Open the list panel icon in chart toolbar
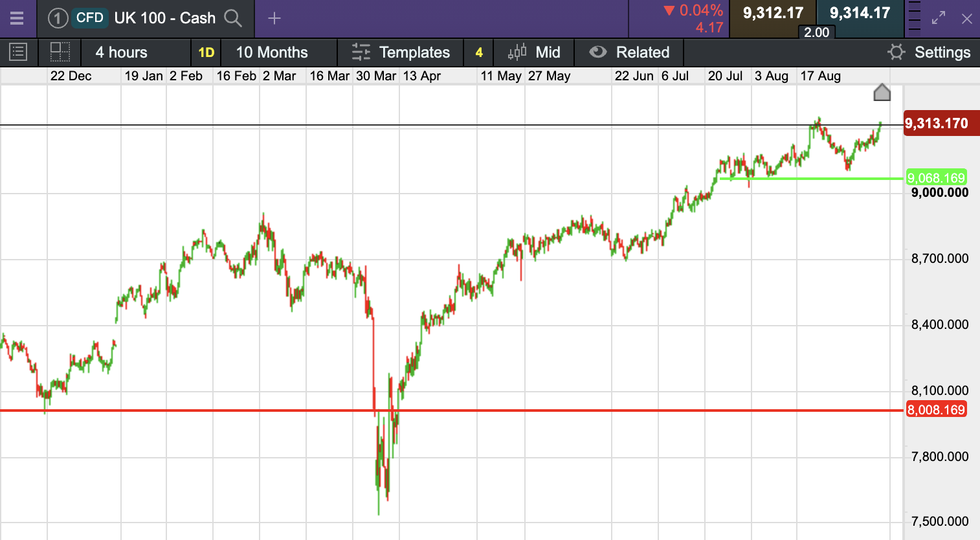Viewport: 980px width, 540px height. (18, 52)
